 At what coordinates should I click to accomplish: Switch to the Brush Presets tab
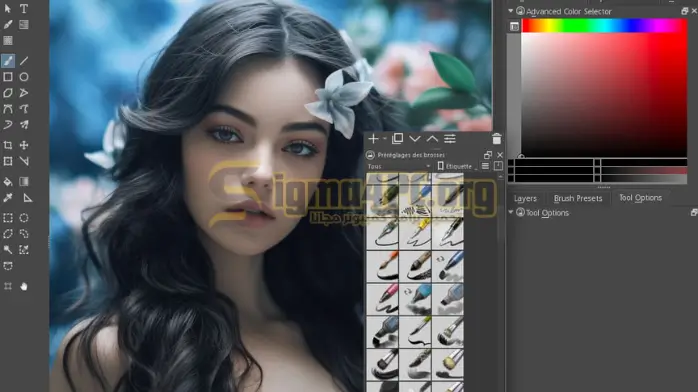578,198
